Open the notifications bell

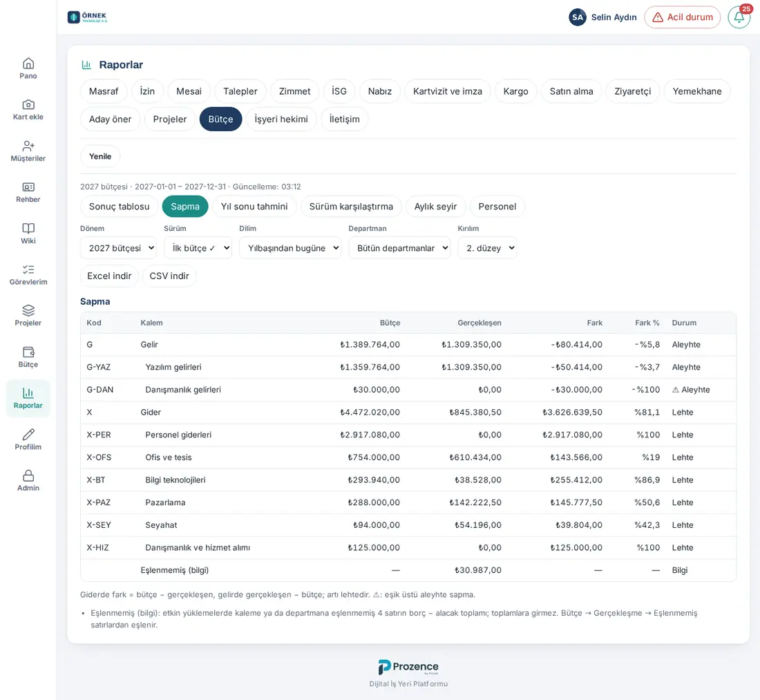point(739,17)
